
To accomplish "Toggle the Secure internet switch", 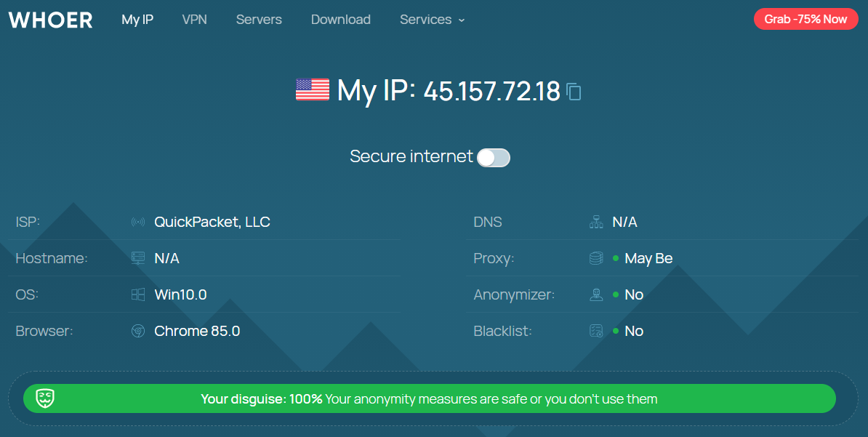I will click(x=493, y=157).
